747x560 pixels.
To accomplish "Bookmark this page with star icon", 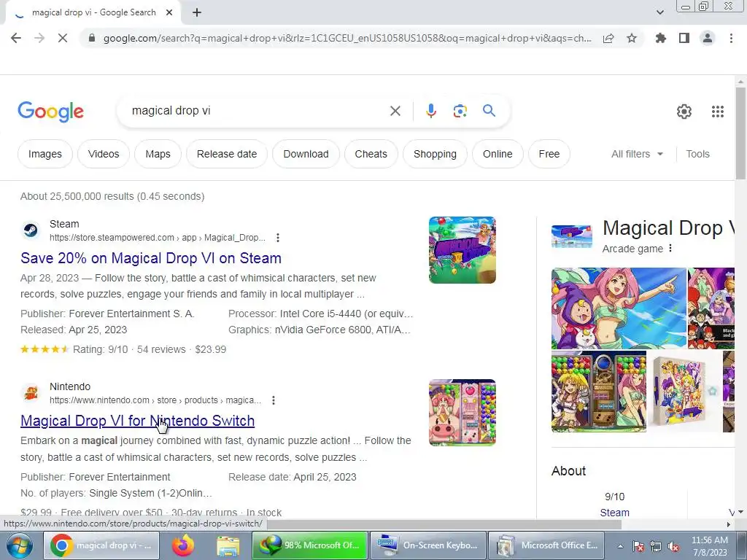I will point(632,38).
